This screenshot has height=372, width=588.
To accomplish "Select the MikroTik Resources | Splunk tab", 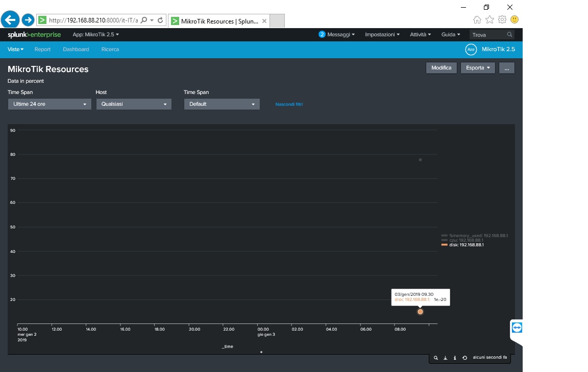I will pos(219,21).
